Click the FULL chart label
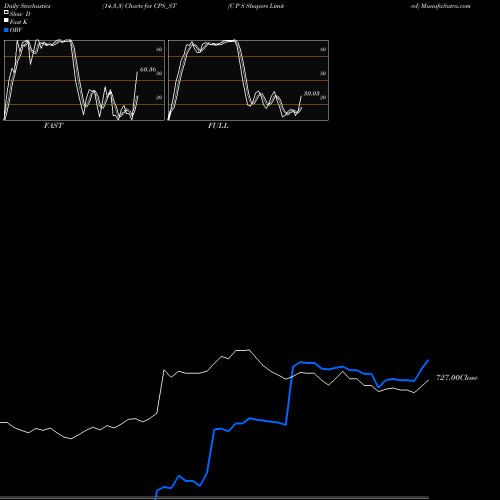The image size is (500, 500). tap(218, 126)
